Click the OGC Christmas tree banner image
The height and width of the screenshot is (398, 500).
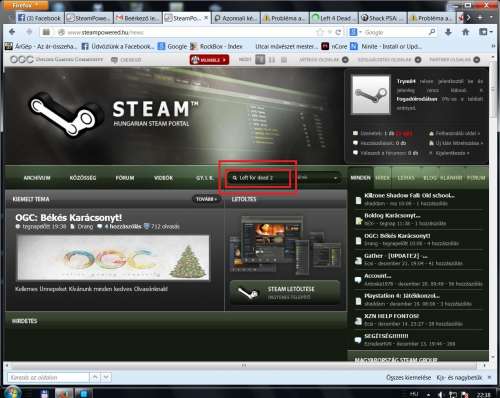(x=113, y=258)
